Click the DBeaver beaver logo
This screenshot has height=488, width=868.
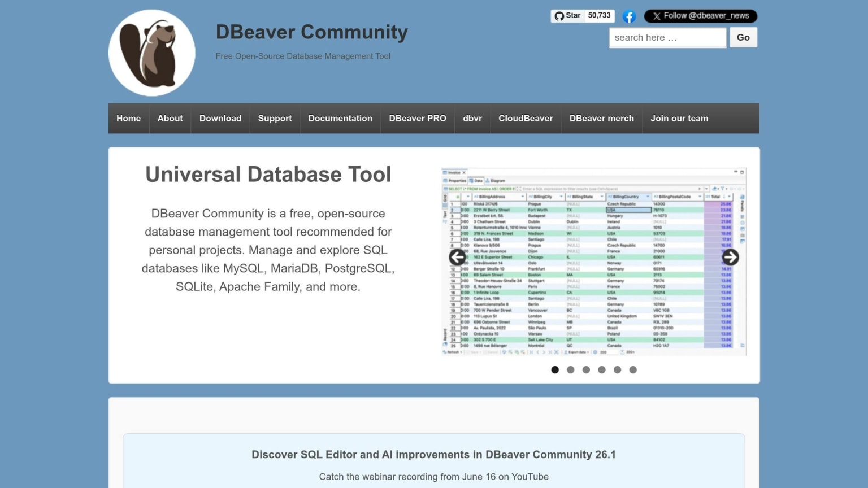[152, 53]
